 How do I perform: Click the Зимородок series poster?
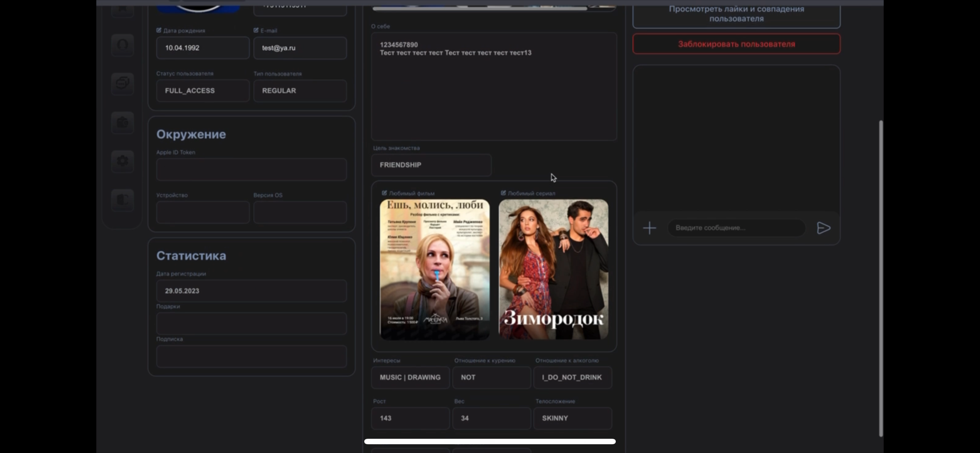pos(553,269)
